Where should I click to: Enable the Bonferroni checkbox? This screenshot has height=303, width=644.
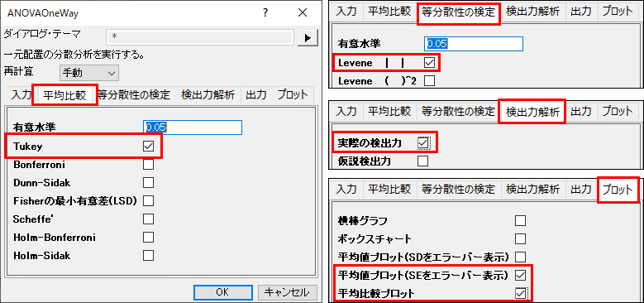148,165
